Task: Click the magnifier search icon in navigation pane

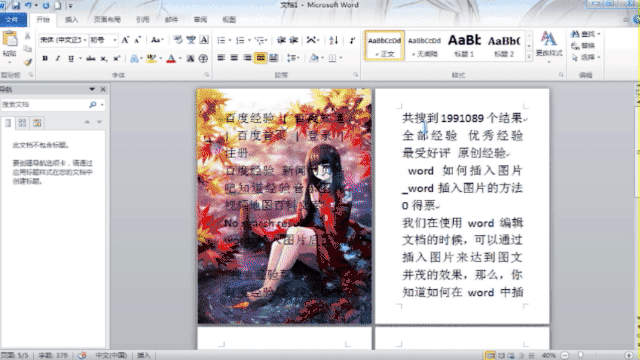Action: point(93,105)
